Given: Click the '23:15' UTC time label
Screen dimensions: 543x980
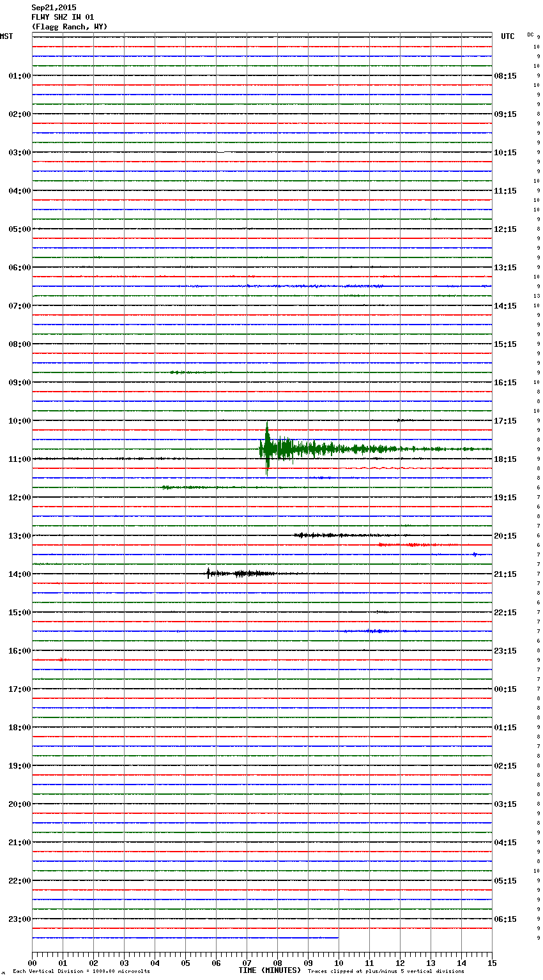Looking at the screenshot, I should 505,651.
